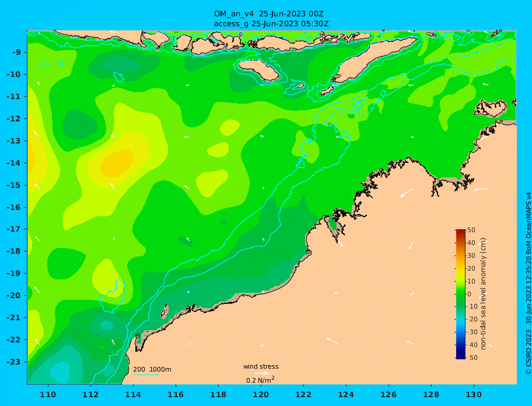This screenshot has height=406, width=532.
Task: Click the white wind stress reference arrow
Action: tap(261, 373)
